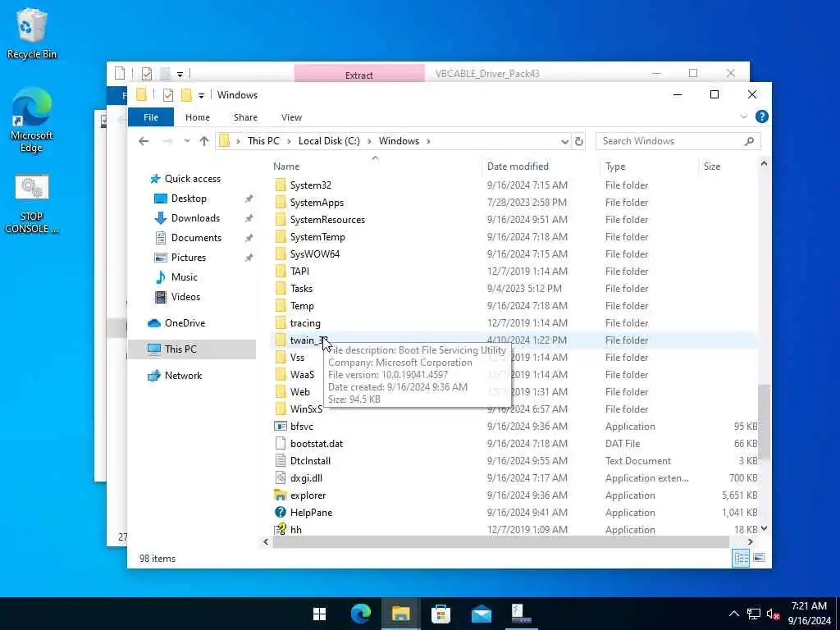
Task: Expand the ribbon with the chevron
Action: pos(743,116)
